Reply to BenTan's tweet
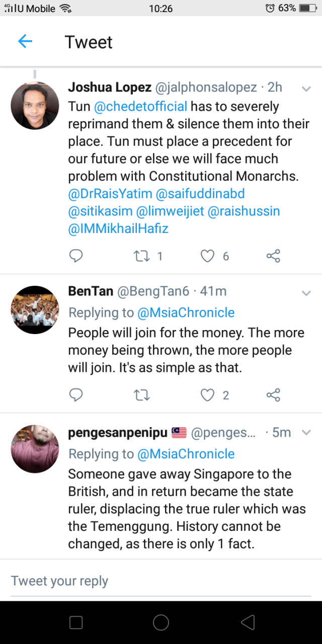 coord(75,395)
